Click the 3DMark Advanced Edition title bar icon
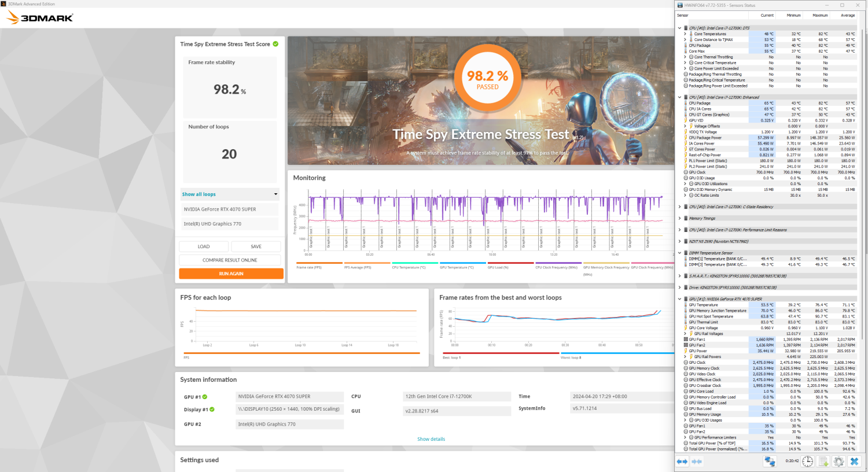The width and height of the screenshot is (868, 472). pos(3,4)
